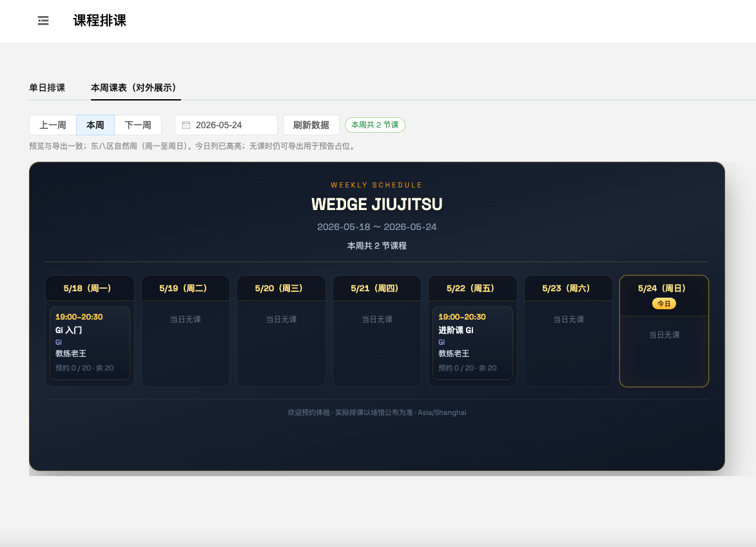Click the 19:00–20:30 time on 5/22
The image size is (756, 547).
click(x=462, y=317)
